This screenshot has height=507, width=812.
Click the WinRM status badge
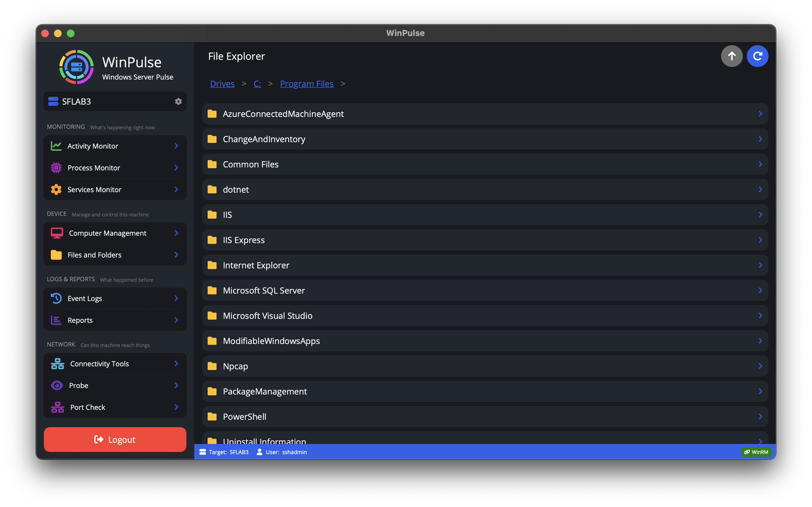pos(756,452)
